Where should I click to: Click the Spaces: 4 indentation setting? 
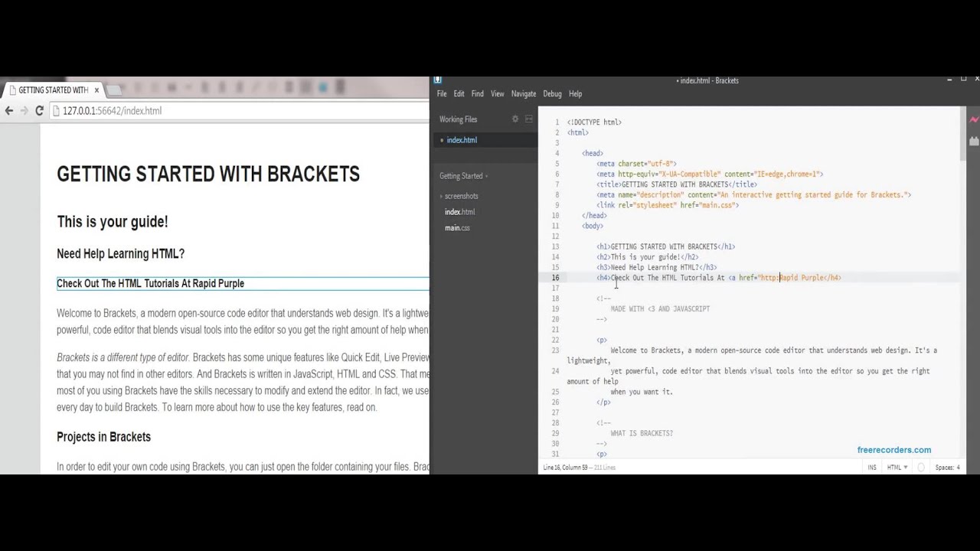coord(947,468)
